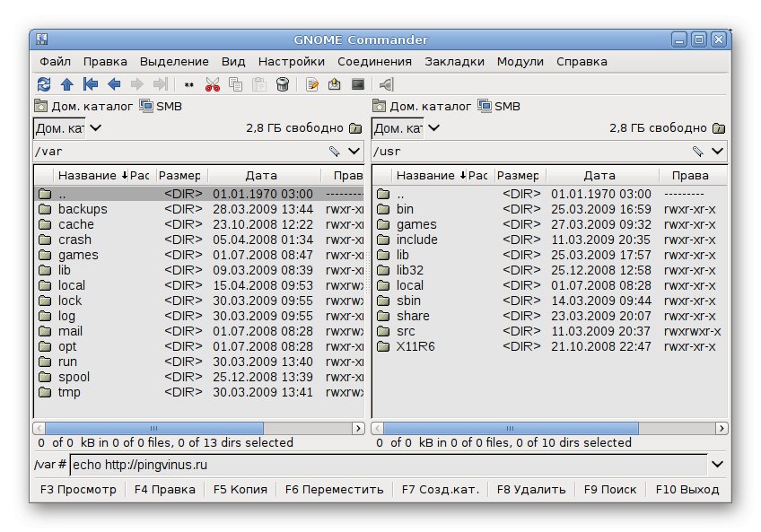Click the remote connection horn icon
The width and height of the screenshot is (761, 532).
[x=386, y=84]
